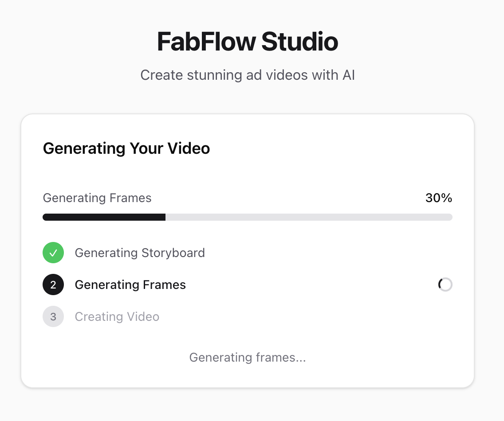
Task: Select the bold Generating Frames step label
Action: [x=130, y=285]
